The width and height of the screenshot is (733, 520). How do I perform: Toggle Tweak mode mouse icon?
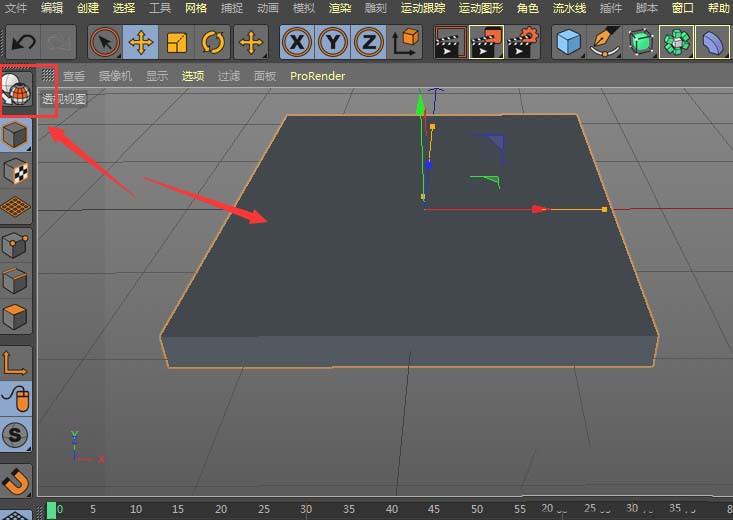pos(15,399)
